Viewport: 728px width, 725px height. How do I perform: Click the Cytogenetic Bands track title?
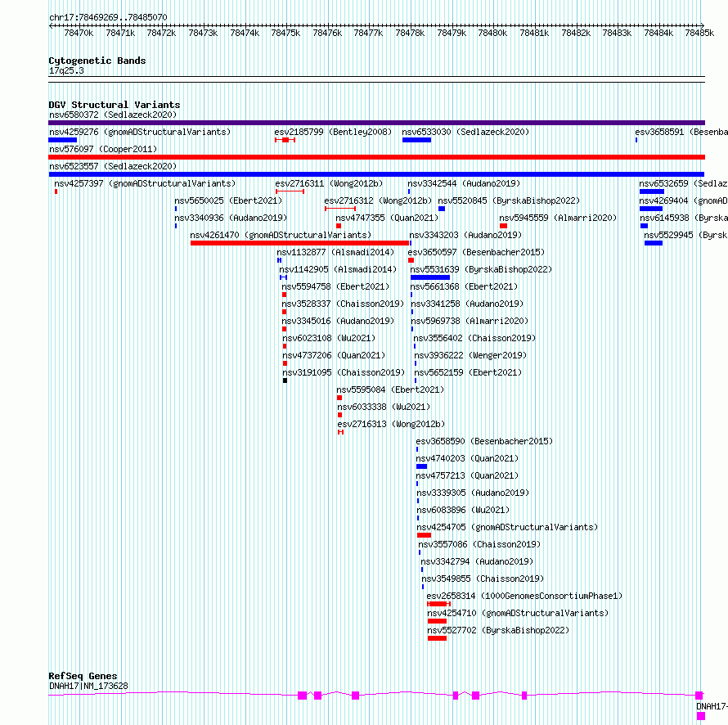tap(97, 61)
